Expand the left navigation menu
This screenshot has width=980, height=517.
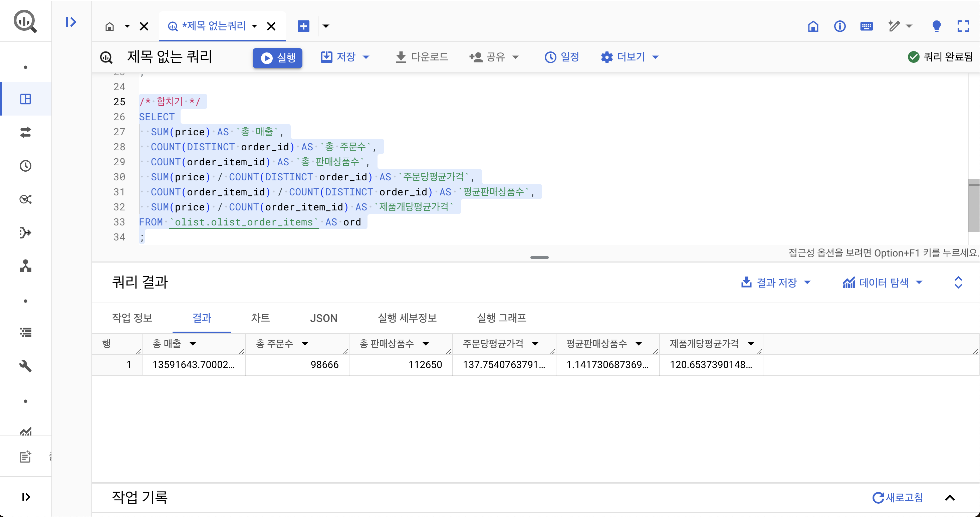click(x=25, y=497)
